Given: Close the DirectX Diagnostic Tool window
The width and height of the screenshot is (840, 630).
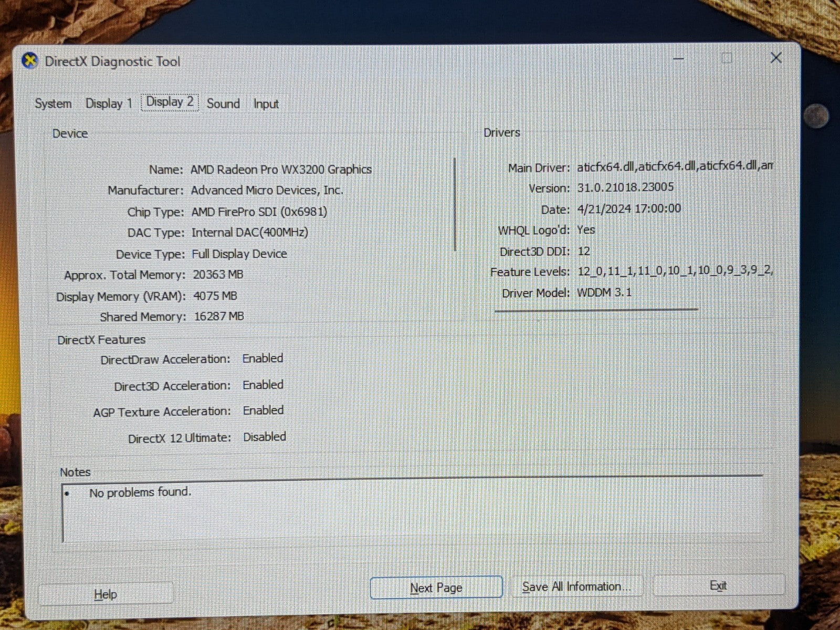Looking at the screenshot, I should point(775,58).
